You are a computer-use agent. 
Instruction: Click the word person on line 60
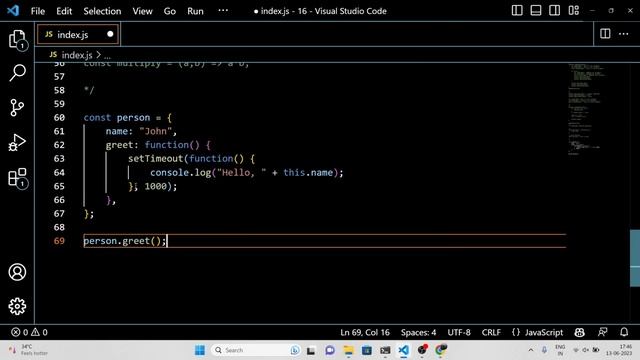pyautogui.click(x=133, y=118)
